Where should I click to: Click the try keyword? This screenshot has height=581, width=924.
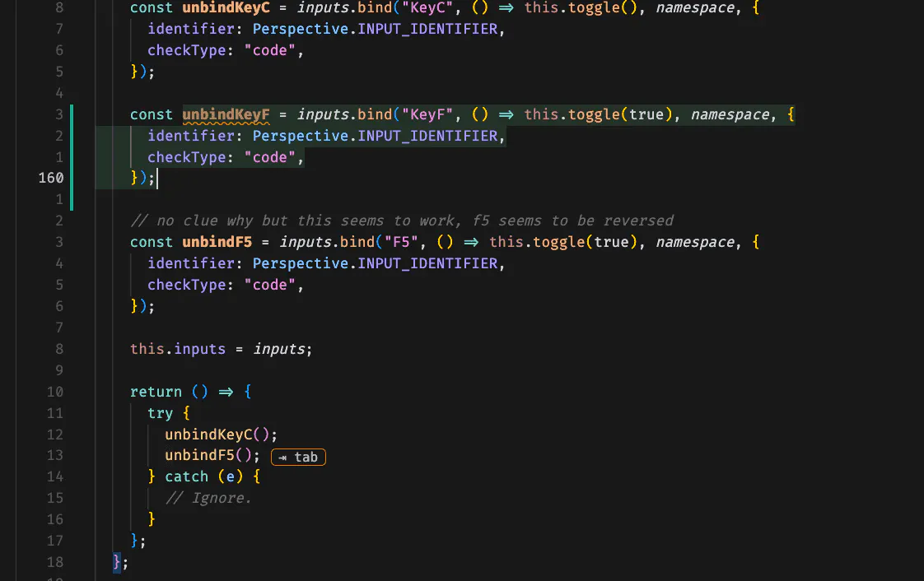[160, 412]
